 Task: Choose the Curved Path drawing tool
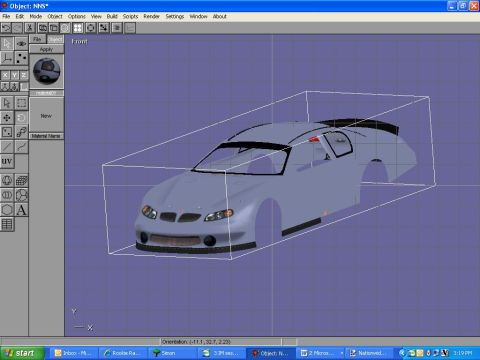(21, 147)
